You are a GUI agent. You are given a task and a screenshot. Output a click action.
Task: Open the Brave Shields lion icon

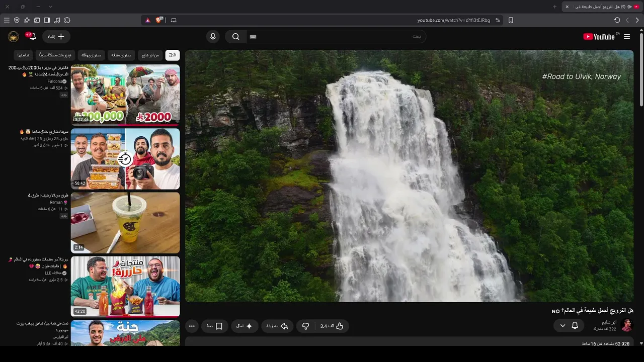(x=159, y=20)
